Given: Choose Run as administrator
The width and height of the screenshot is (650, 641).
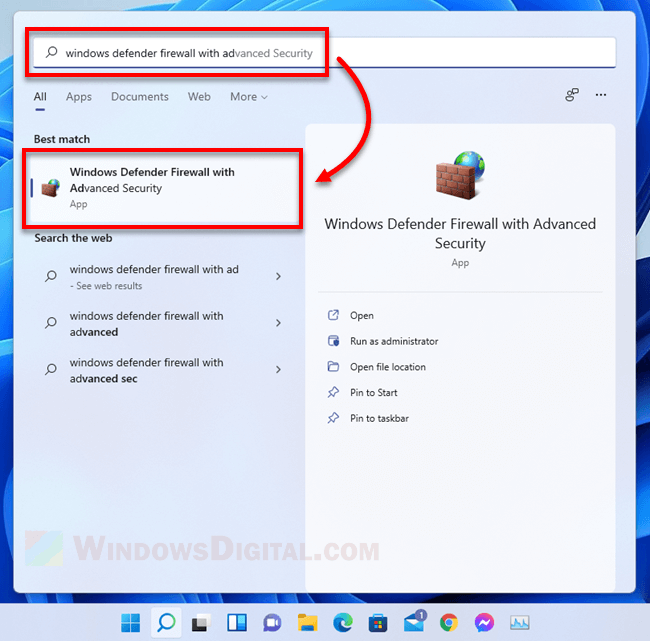Looking at the screenshot, I should [x=394, y=341].
